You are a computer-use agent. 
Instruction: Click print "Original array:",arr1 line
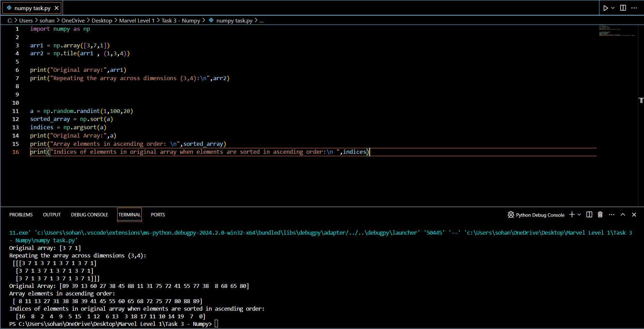78,70
